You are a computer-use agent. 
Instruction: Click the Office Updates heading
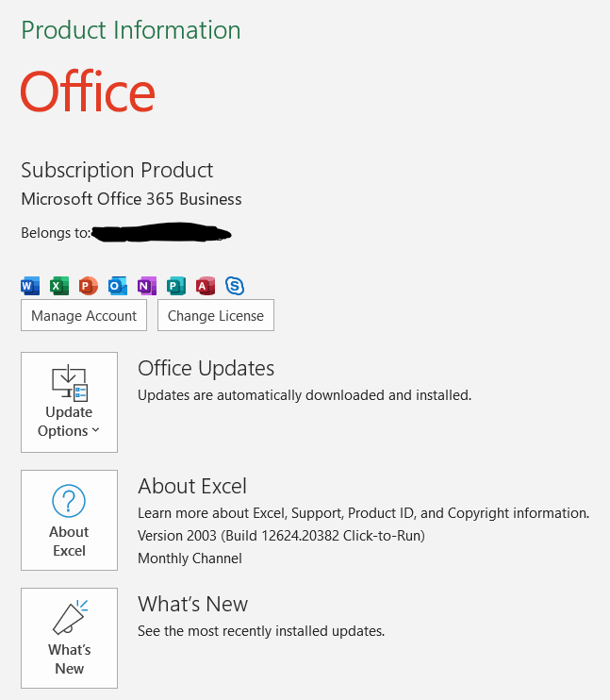click(x=206, y=368)
